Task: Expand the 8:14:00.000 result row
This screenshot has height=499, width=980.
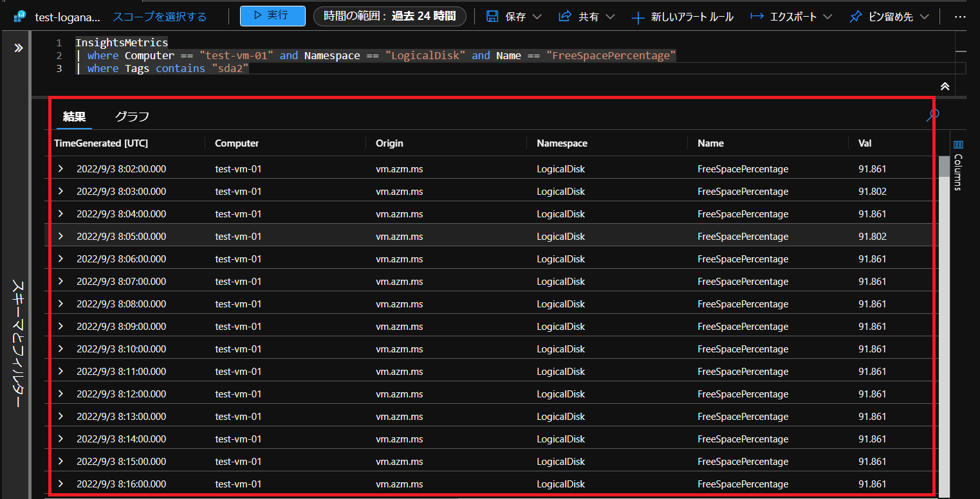Action: click(61, 439)
